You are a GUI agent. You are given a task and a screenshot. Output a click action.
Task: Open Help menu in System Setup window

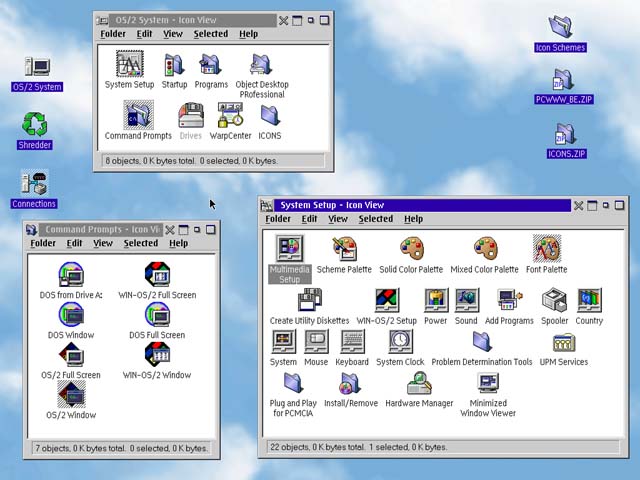pos(413,219)
